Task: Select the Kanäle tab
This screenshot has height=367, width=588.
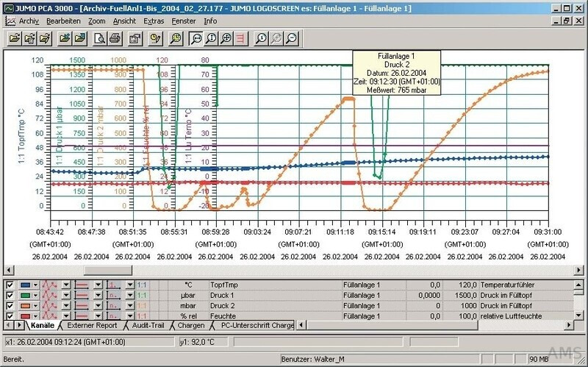Action: [43, 325]
